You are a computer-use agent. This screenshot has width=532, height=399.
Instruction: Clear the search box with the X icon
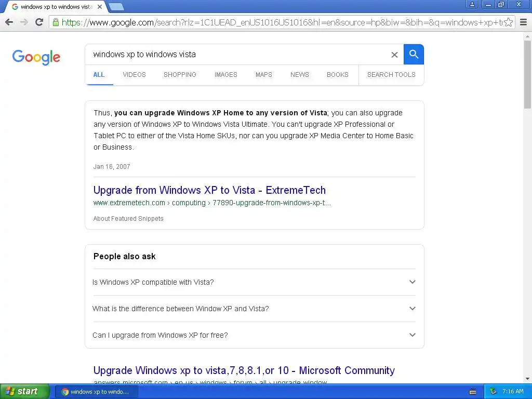tap(394, 55)
